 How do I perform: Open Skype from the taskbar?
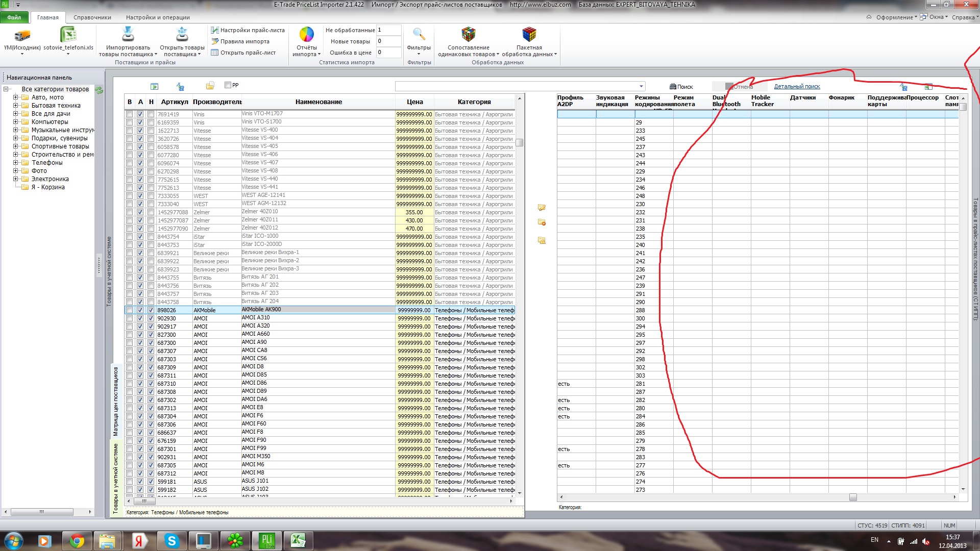tap(172, 541)
